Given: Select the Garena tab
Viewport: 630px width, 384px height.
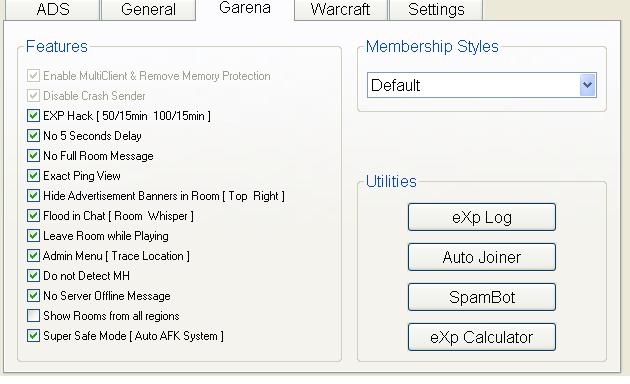Looking at the screenshot, I should [x=245, y=9].
